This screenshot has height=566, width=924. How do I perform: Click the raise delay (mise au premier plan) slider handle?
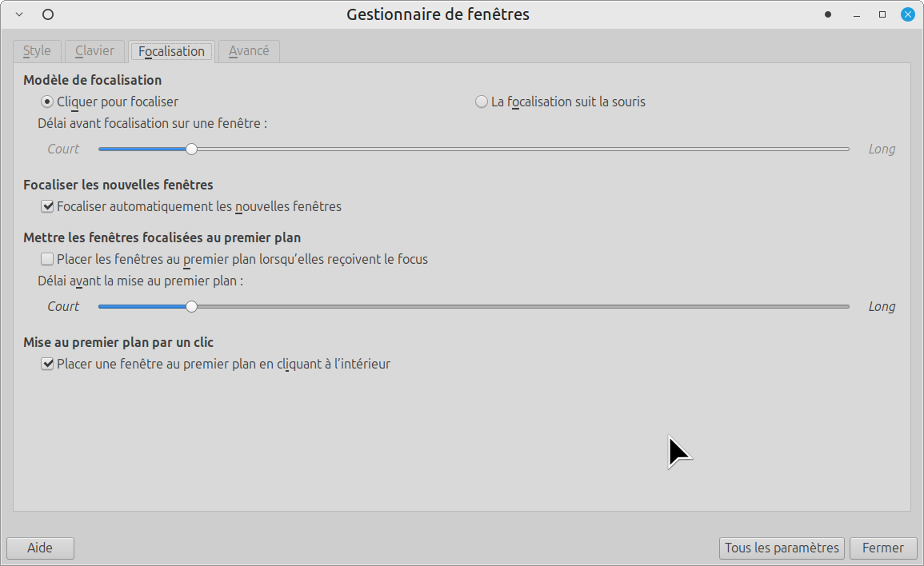(191, 306)
